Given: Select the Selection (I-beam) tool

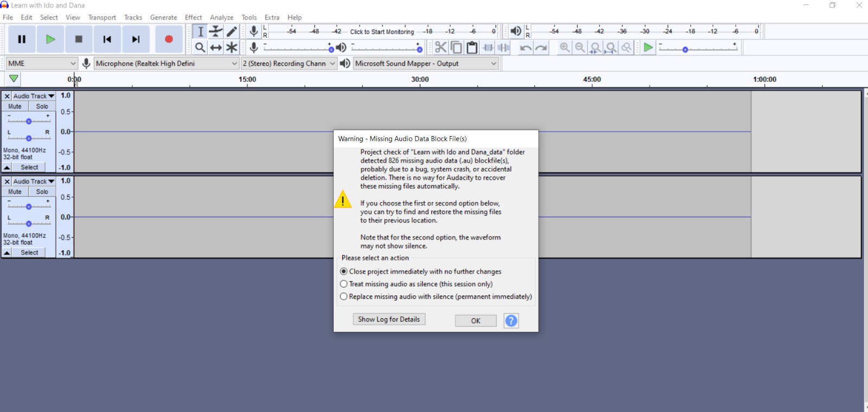Looking at the screenshot, I should [200, 31].
